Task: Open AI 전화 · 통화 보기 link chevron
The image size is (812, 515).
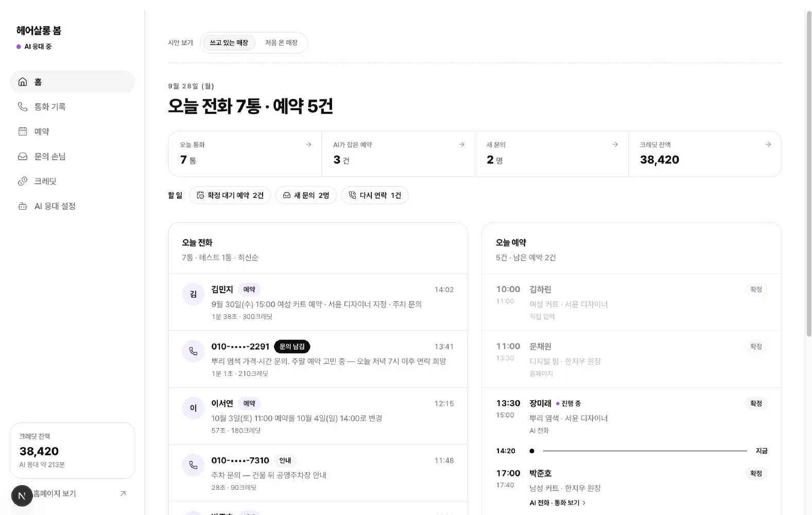Action: 584,503
